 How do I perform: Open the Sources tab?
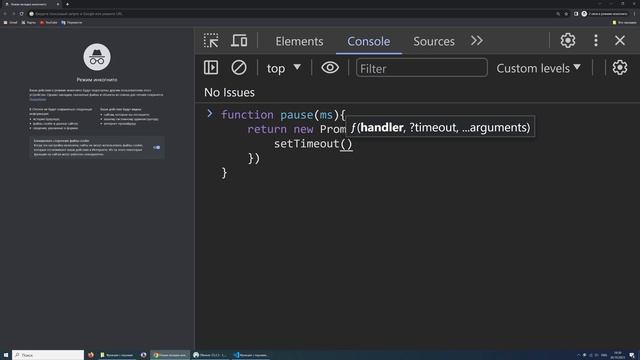(x=434, y=41)
